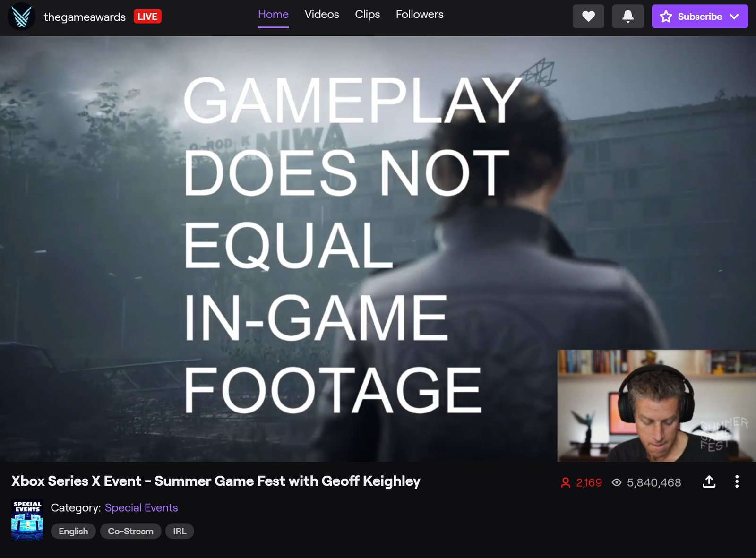Viewport: 756px width, 558px height.
Task: Click the total views count 5,840,468
Action: coord(654,482)
